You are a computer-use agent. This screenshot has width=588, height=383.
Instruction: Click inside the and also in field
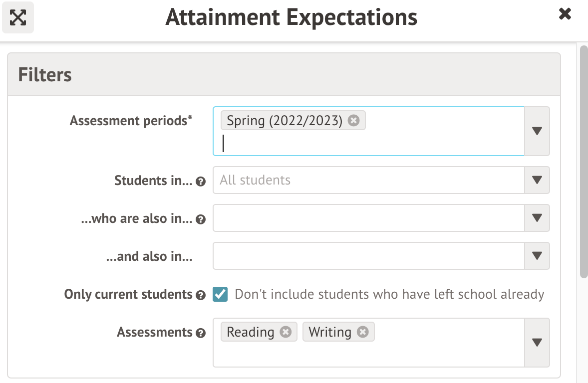pos(368,256)
